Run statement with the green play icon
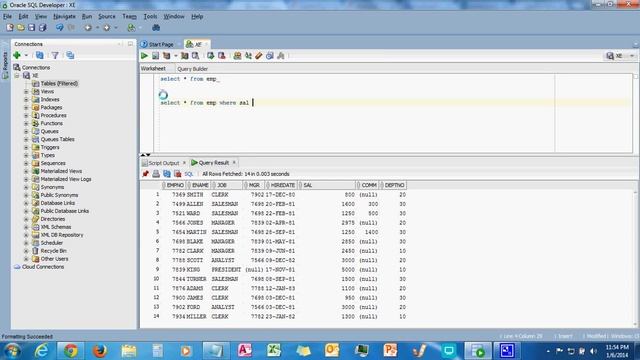The width and height of the screenshot is (640, 360). tap(144, 56)
